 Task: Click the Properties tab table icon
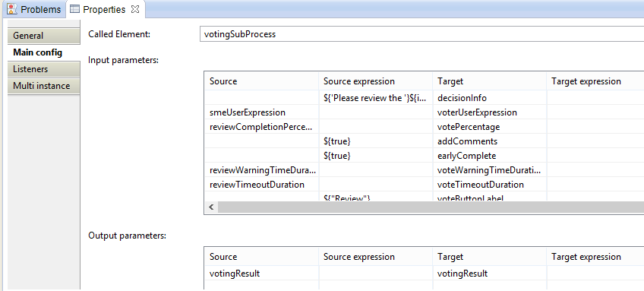[75, 9]
